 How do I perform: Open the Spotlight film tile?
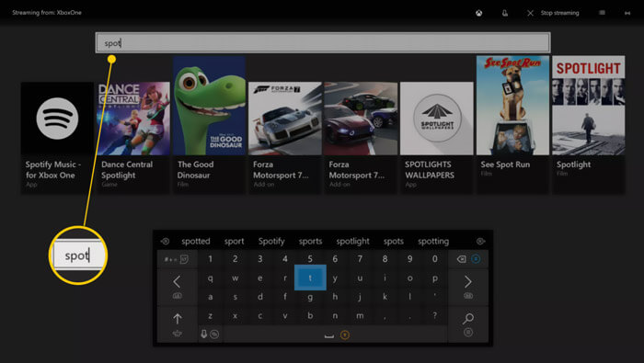(x=589, y=125)
